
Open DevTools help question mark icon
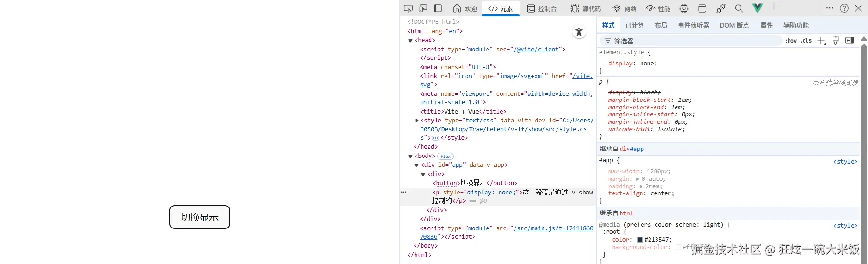coord(844,8)
